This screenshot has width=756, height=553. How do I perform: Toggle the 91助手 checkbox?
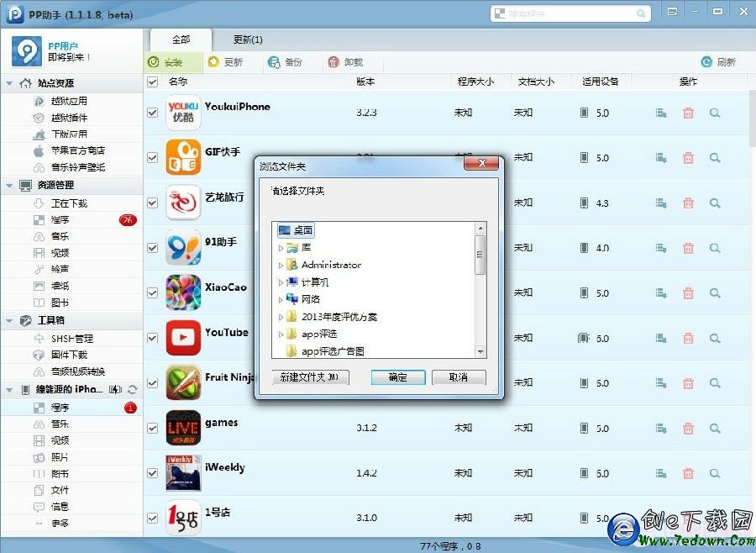point(152,248)
